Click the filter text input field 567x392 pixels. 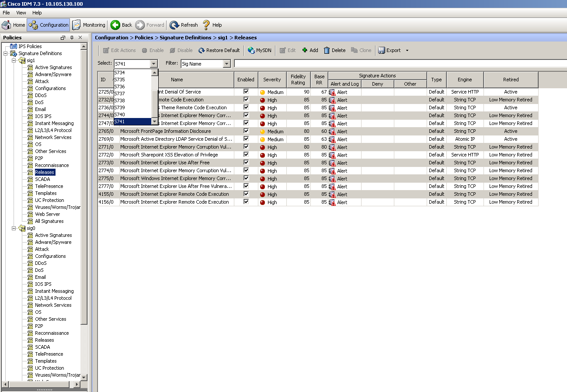coord(400,64)
